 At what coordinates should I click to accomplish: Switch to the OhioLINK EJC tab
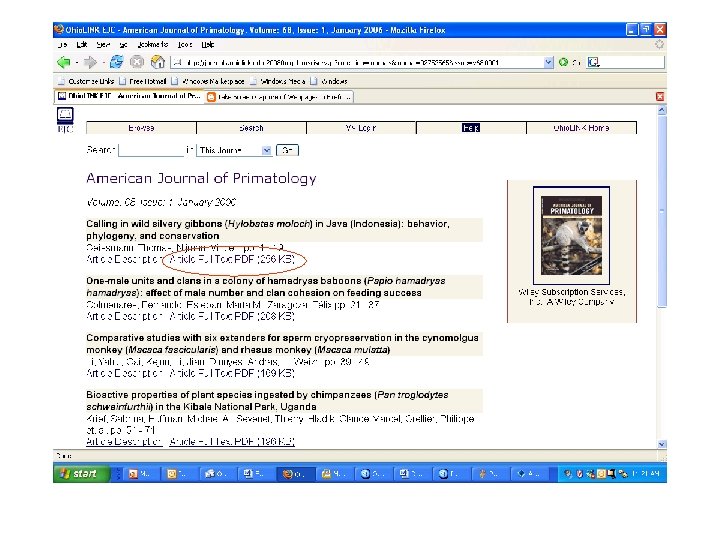pos(129,96)
